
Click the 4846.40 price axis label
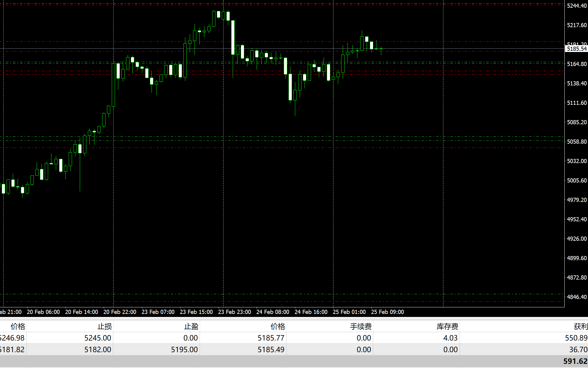(x=577, y=297)
